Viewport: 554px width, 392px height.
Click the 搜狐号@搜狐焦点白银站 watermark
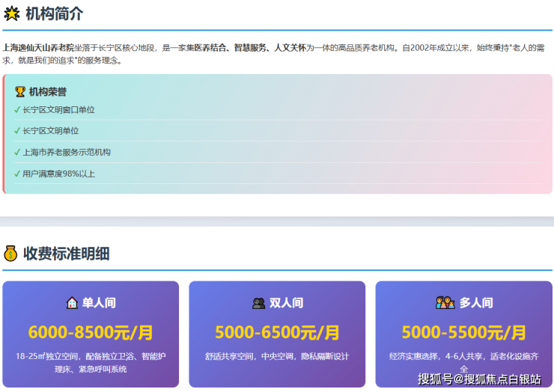pyautogui.click(x=479, y=379)
